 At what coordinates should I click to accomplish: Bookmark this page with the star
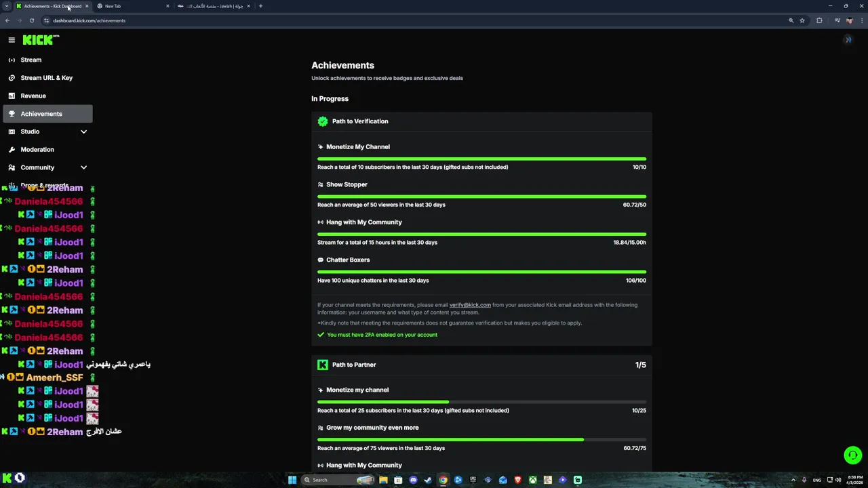pyautogui.click(x=802, y=20)
